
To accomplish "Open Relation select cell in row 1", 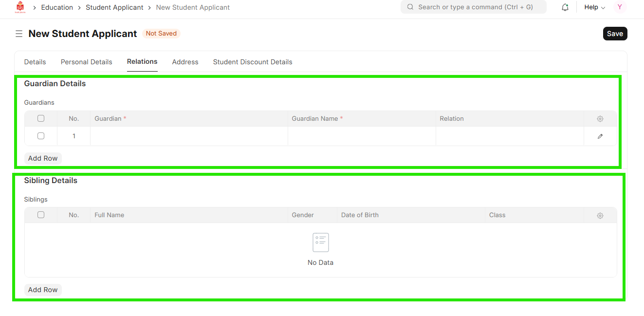I will (x=509, y=136).
